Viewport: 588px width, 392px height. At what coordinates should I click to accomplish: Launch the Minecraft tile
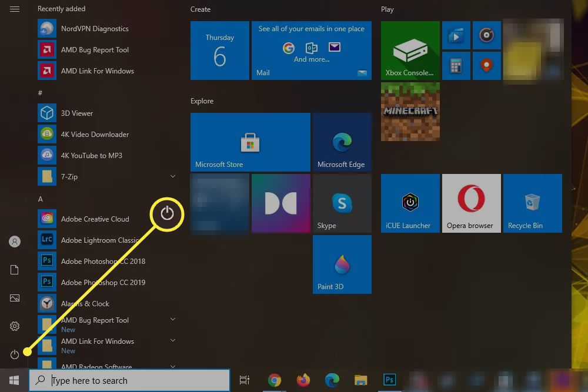pos(410,112)
